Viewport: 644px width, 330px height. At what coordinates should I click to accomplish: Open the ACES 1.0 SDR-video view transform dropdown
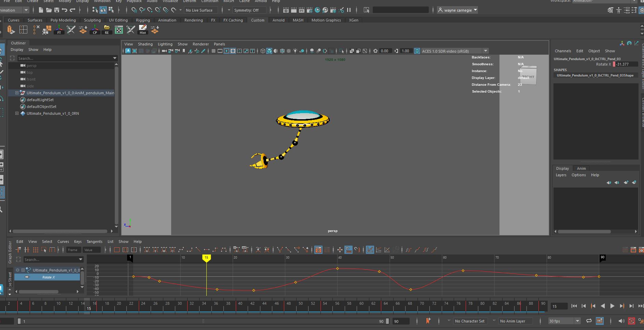pos(454,51)
